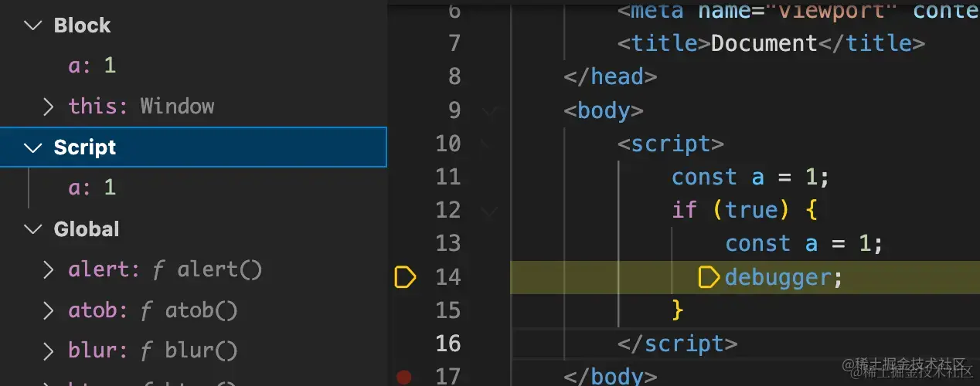Click the yellow debug pointer in line 14 gutter

tap(405, 277)
